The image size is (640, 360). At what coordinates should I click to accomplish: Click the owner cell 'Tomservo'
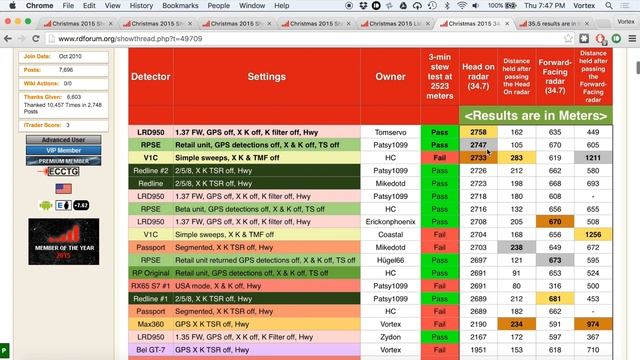(x=390, y=132)
